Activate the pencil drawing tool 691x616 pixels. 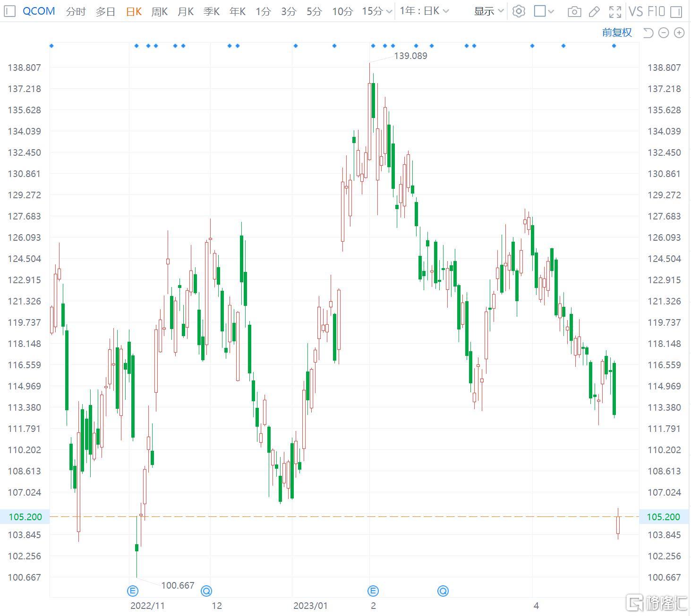click(595, 11)
